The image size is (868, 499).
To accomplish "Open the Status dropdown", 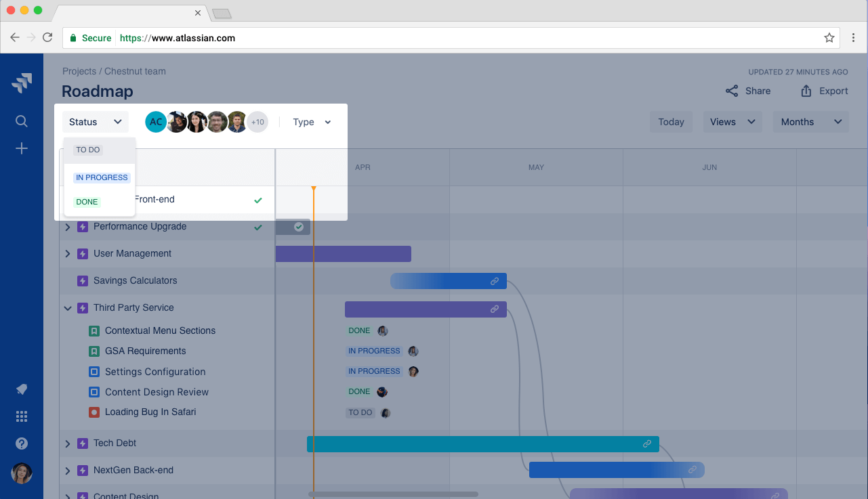I will click(96, 122).
